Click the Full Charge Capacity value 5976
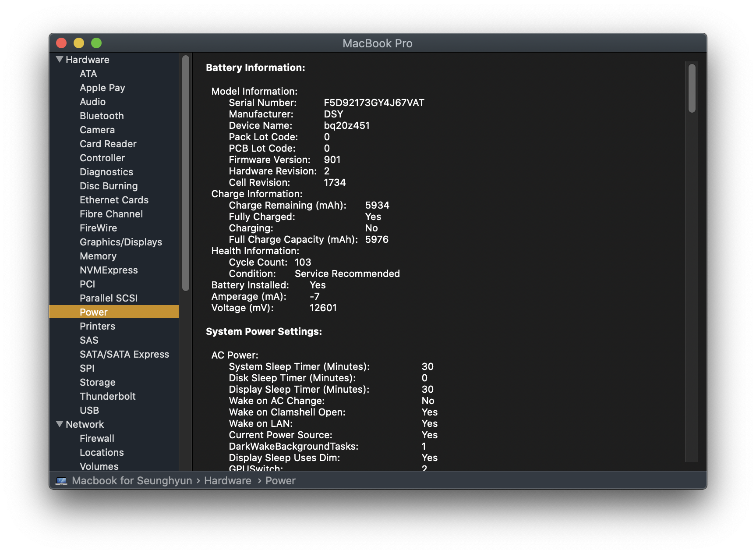 (x=377, y=239)
